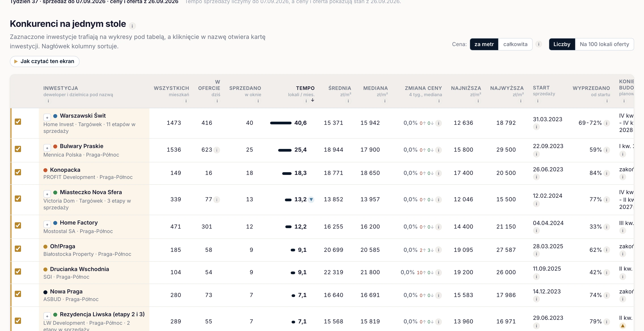Switch price view to całkowita

(515, 44)
